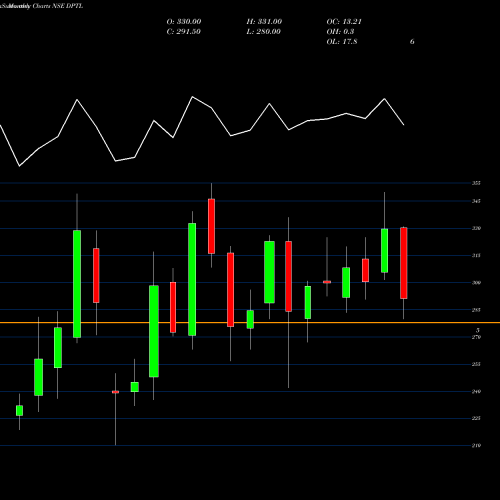
Task: Click the 355 price axis label
Action: point(476,183)
